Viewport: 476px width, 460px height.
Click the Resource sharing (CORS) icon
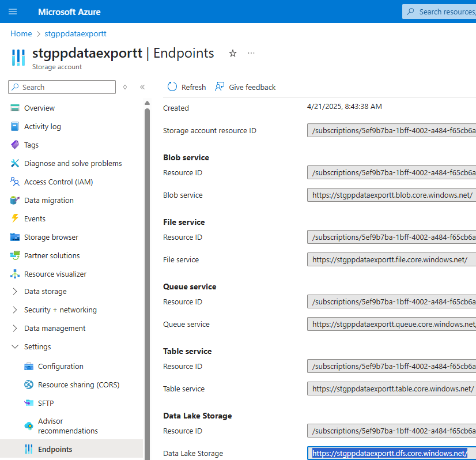coord(29,384)
